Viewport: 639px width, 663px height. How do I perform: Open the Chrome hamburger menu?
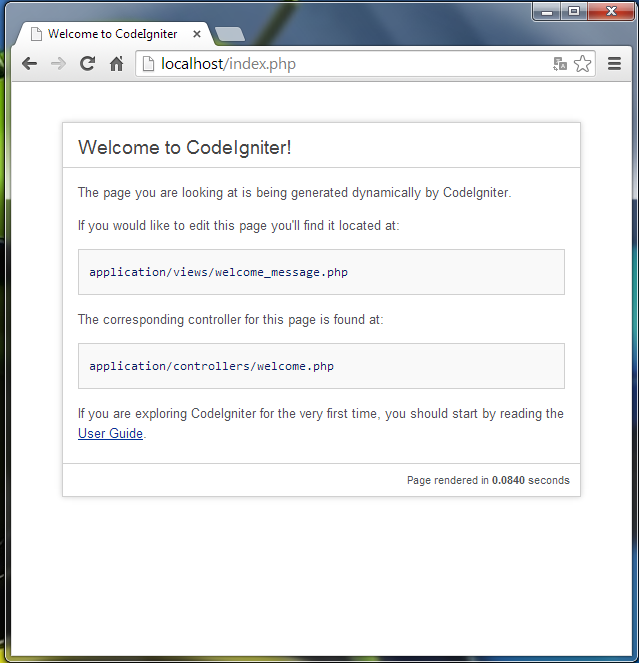(x=614, y=64)
